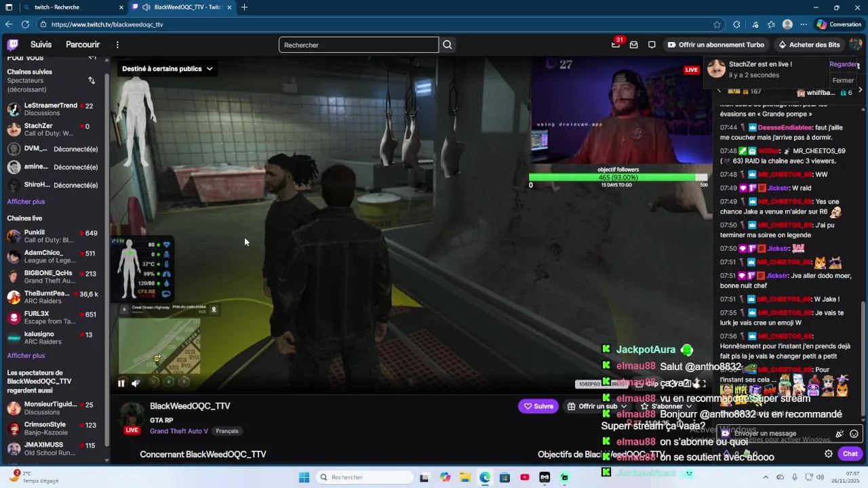Click Regarder in StachZer live notification

(x=844, y=64)
